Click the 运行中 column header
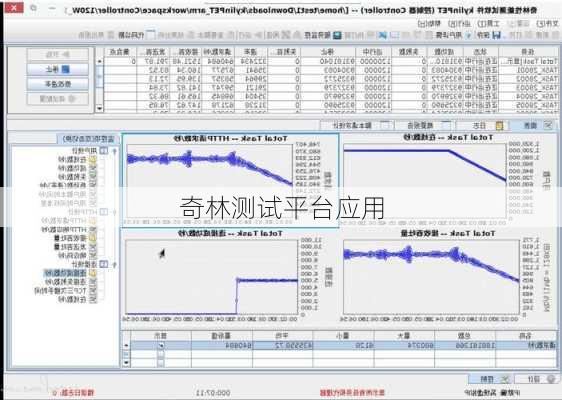 [x=373, y=52]
